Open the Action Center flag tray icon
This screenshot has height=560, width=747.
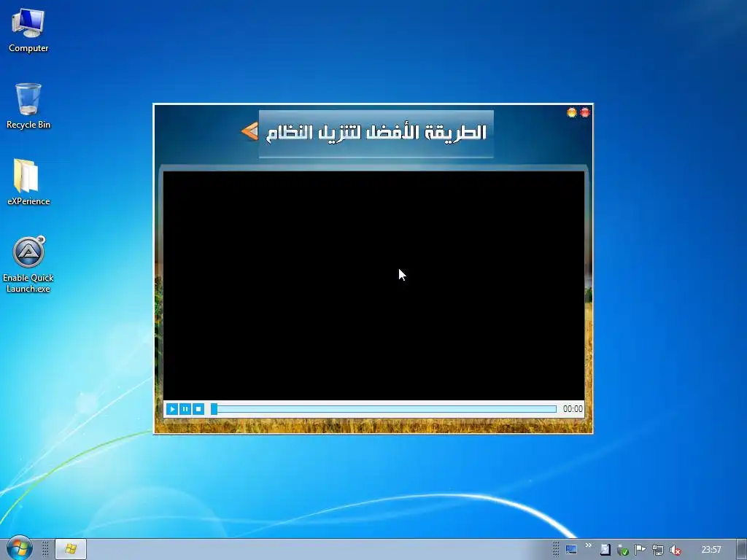(640, 550)
